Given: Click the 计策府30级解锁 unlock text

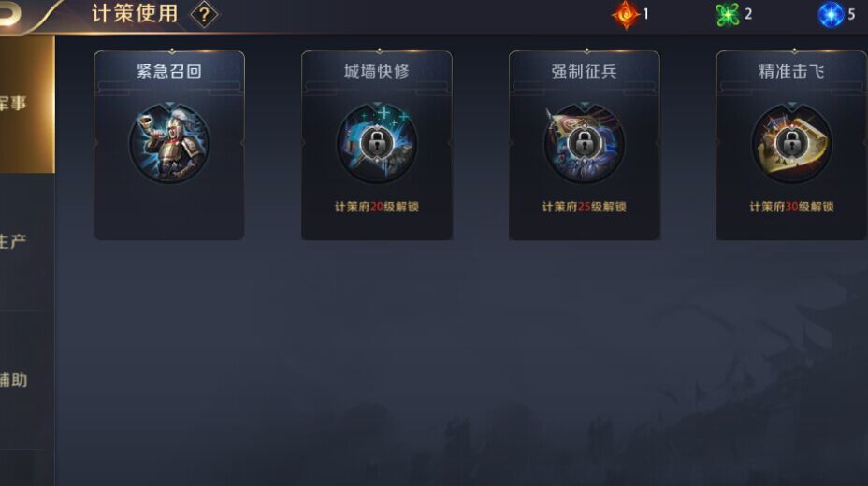Looking at the screenshot, I should click(791, 207).
